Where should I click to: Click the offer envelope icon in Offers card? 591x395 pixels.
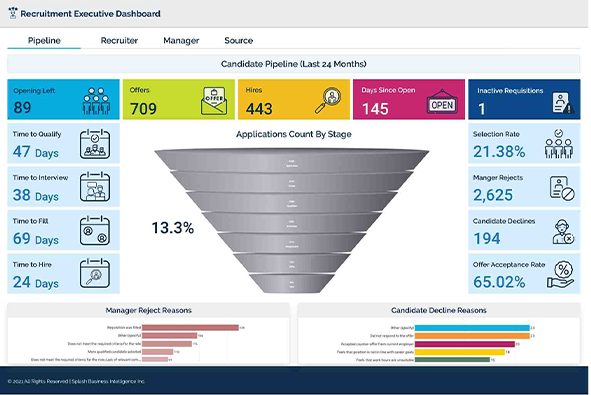pyautogui.click(x=214, y=101)
